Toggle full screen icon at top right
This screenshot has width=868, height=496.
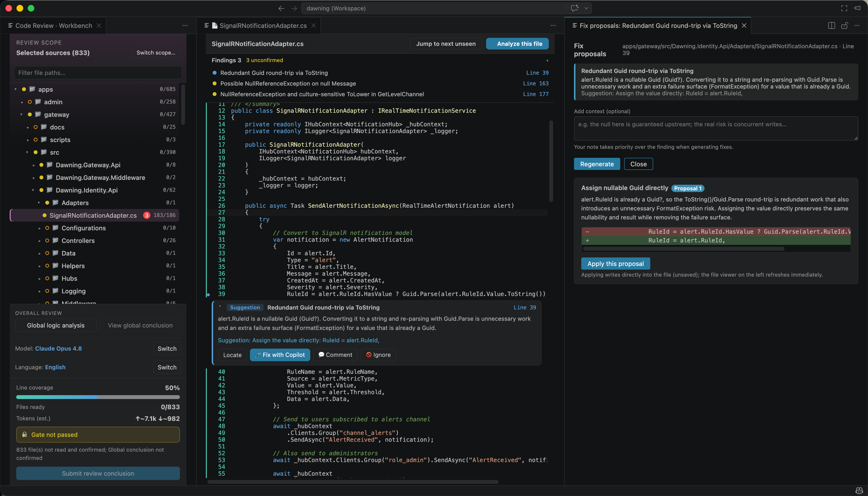(x=844, y=8)
